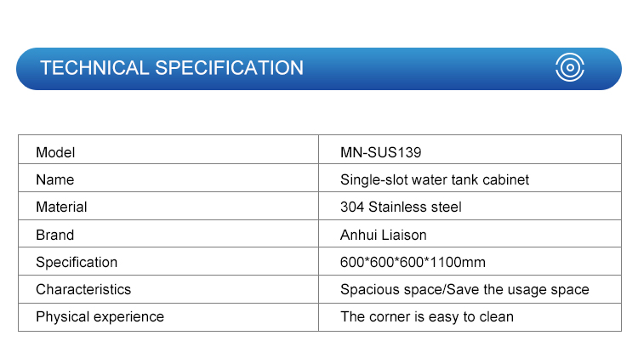
Task: Click the 304 Stainless steel value
Action: (x=401, y=207)
